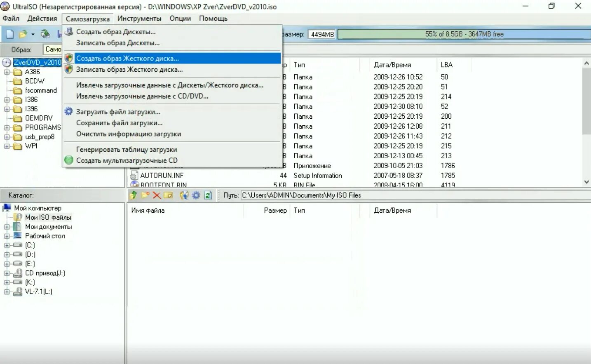Click the AUTORUN.INF file icon
The image size is (591, 364).
tap(134, 175)
